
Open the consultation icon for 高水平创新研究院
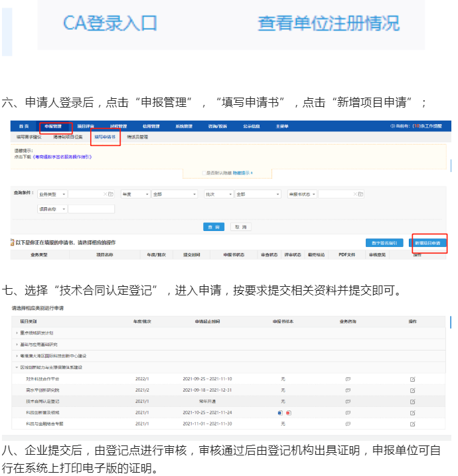click(x=347, y=390)
